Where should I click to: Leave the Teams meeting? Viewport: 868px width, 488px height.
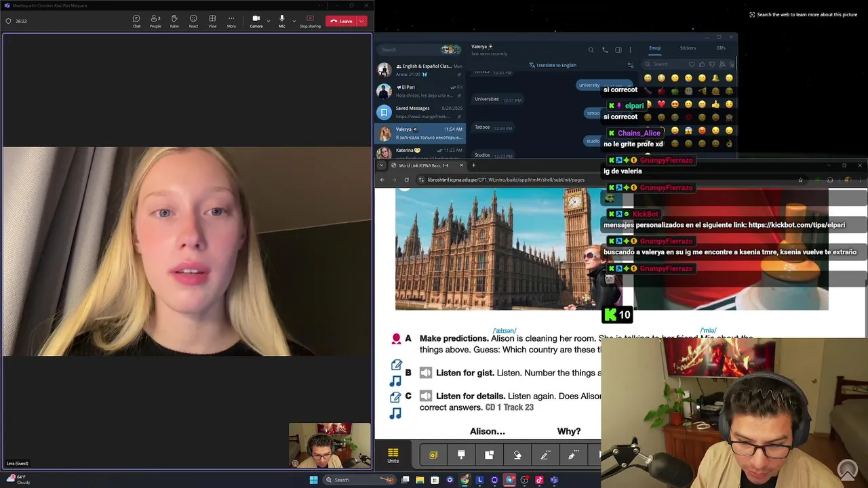point(342,21)
